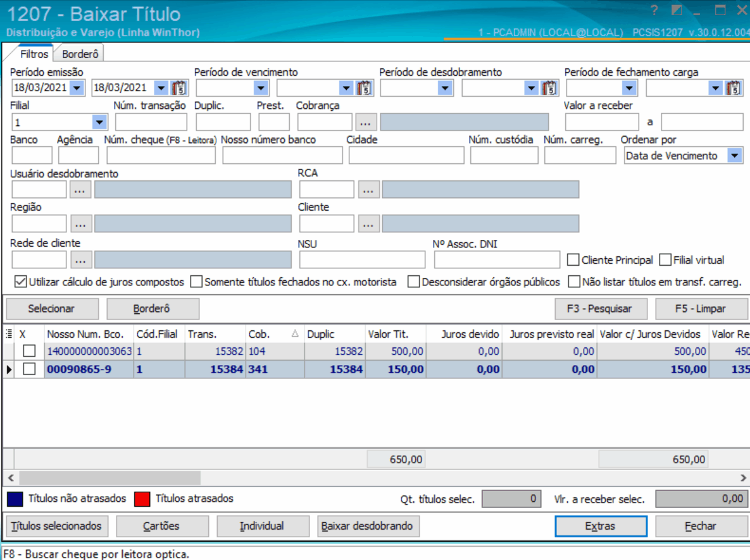This screenshot has height=560, width=750.
Task: Click Baixar desdobrando button
Action: [368, 526]
